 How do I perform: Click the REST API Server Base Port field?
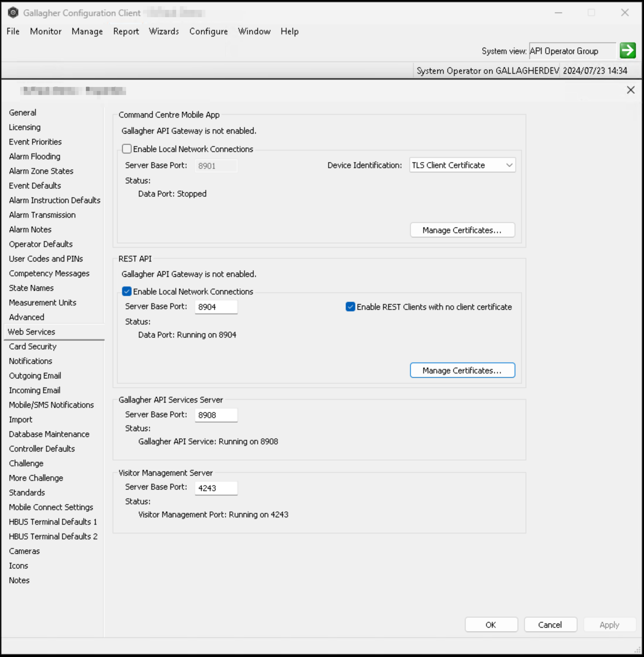pos(216,307)
